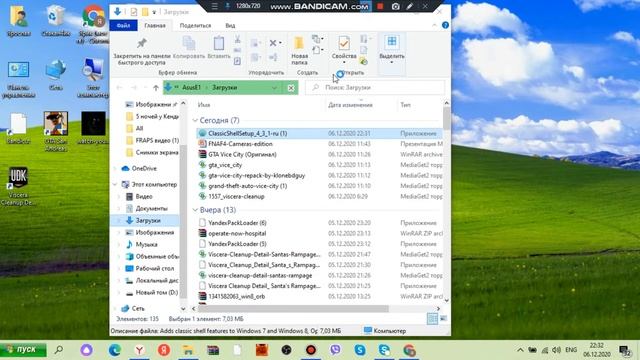This screenshot has width=640, height=360.
Task: Show hidden system tray icons chevron
Action: click(x=520, y=350)
